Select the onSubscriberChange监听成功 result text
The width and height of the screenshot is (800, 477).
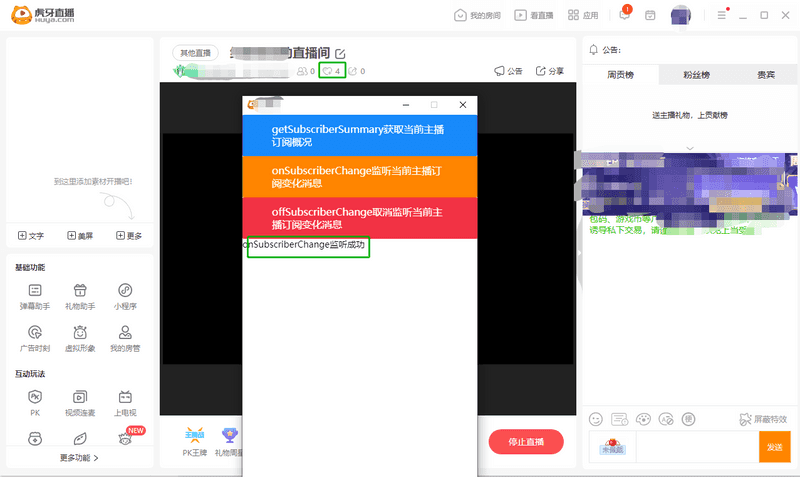point(305,245)
